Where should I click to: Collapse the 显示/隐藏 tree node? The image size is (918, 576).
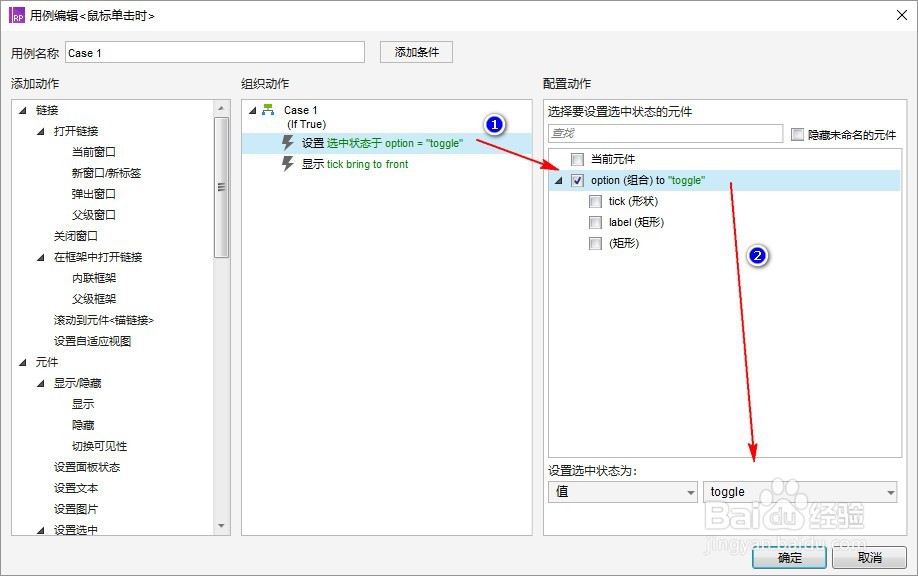click(x=40, y=383)
